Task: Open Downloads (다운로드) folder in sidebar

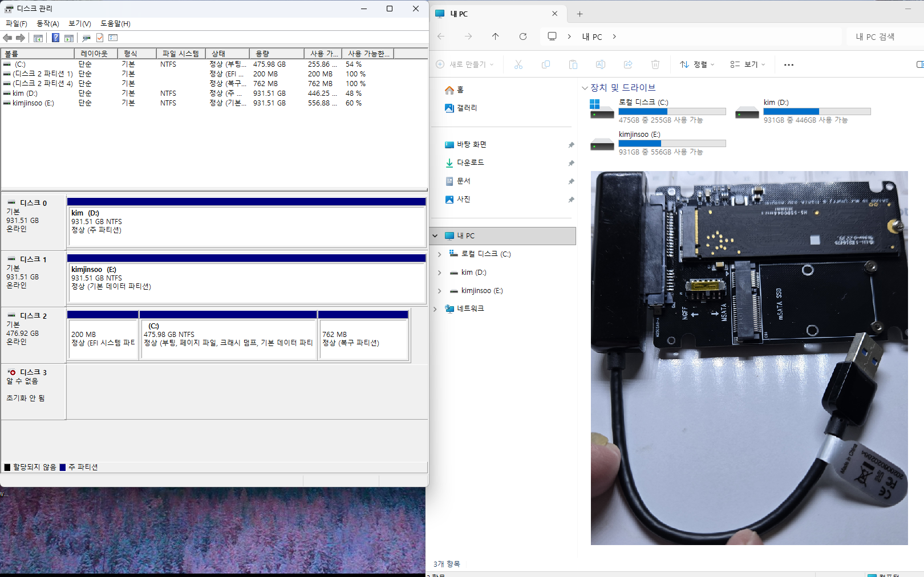Action: [x=470, y=162]
